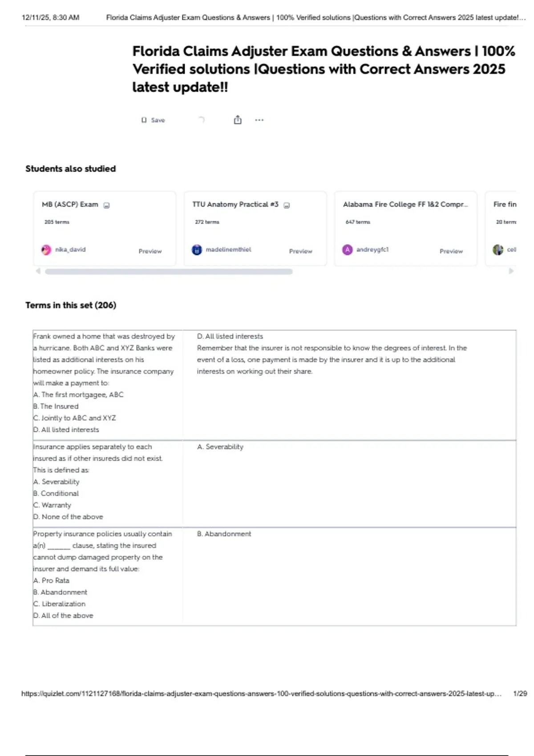
Task: Preview the Alabama Fire College set
Action: click(x=451, y=251)
